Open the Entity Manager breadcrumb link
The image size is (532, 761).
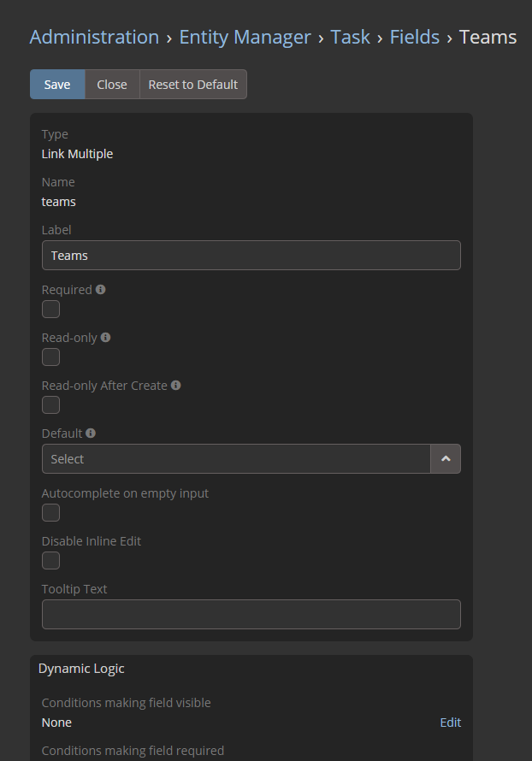click(x=245, y=37)
